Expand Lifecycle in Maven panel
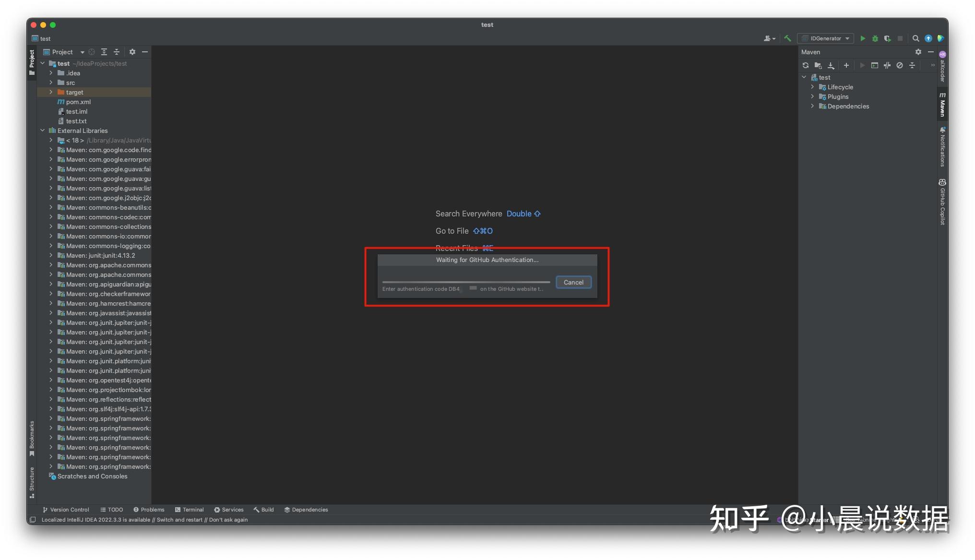Image resolution: width=975 pixels, height=560 pixels. (812, 87)
